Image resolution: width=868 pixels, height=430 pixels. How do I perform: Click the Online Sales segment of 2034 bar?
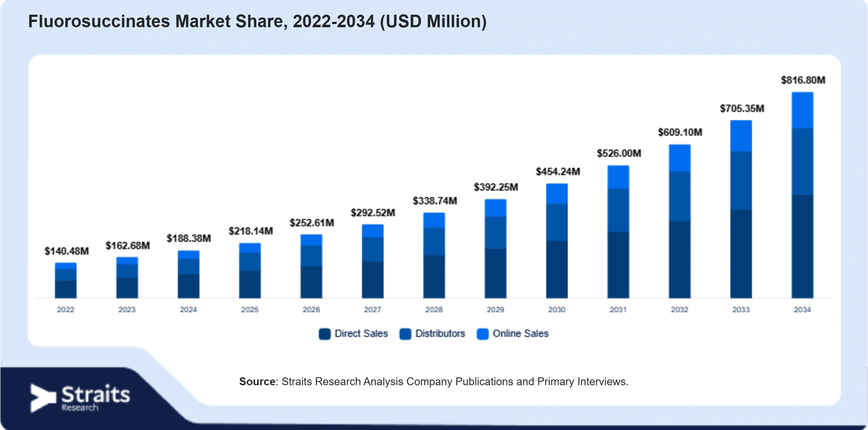[x=802, y=110]
